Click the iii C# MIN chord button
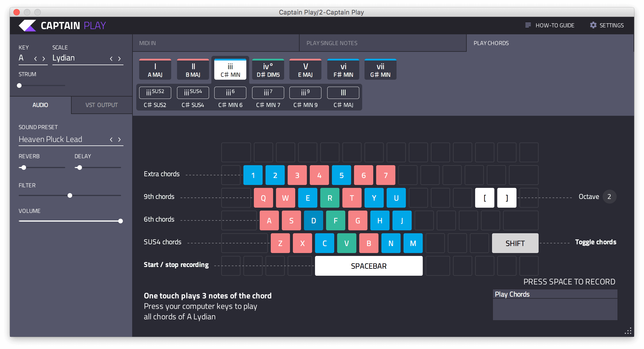The image size is (644, 349). tap(231, 70)
